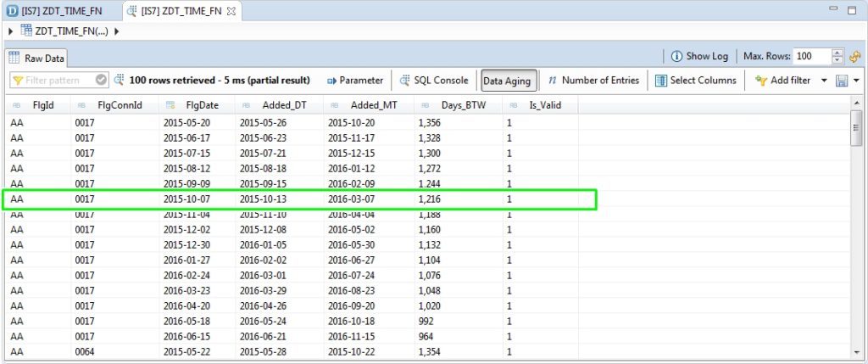Select ZDT_TIME_FN(...) in the breadcrumb
The width and height of the screenshot is (868, 364).
tap(64, 31)
